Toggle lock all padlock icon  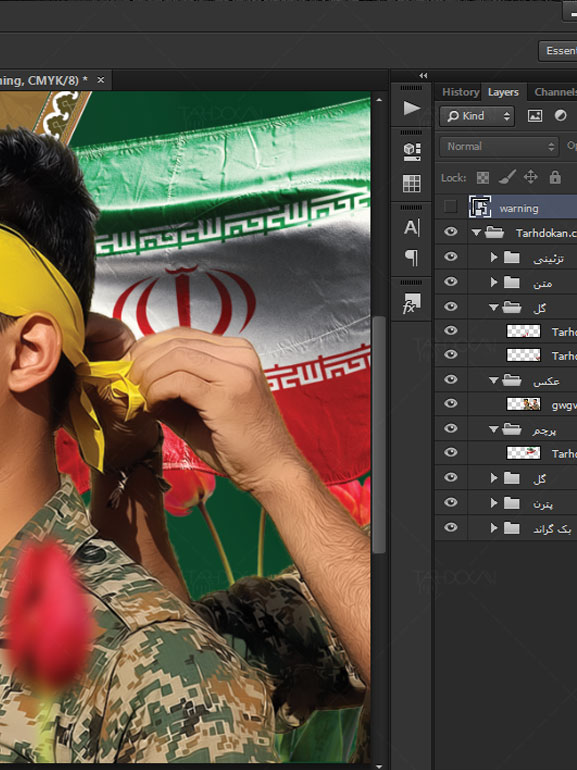tap(555, 177)
